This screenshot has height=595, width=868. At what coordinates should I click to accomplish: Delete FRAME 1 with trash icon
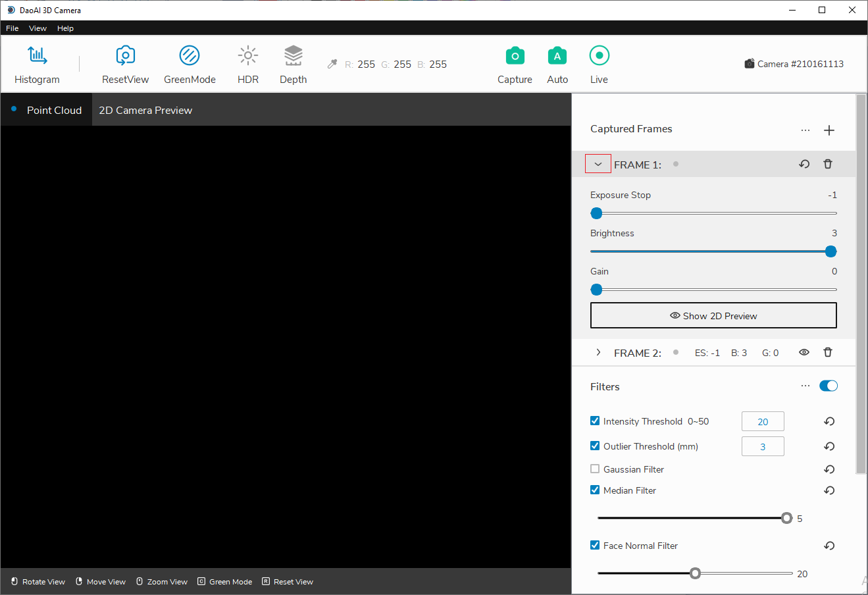(x=828, y=164)
